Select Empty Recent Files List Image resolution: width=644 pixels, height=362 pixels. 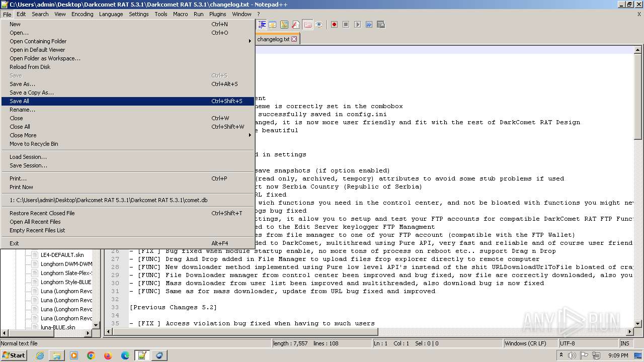[x=128, y=230]
